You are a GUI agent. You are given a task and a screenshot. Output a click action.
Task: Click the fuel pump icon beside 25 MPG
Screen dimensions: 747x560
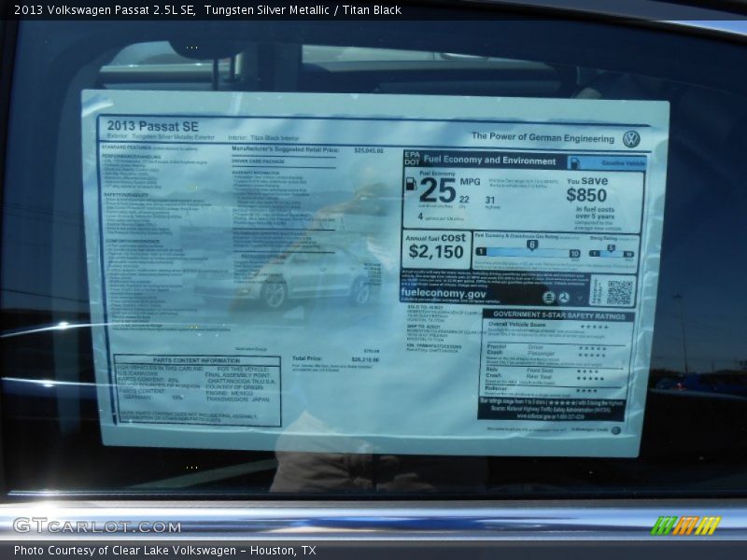(411, 184)
